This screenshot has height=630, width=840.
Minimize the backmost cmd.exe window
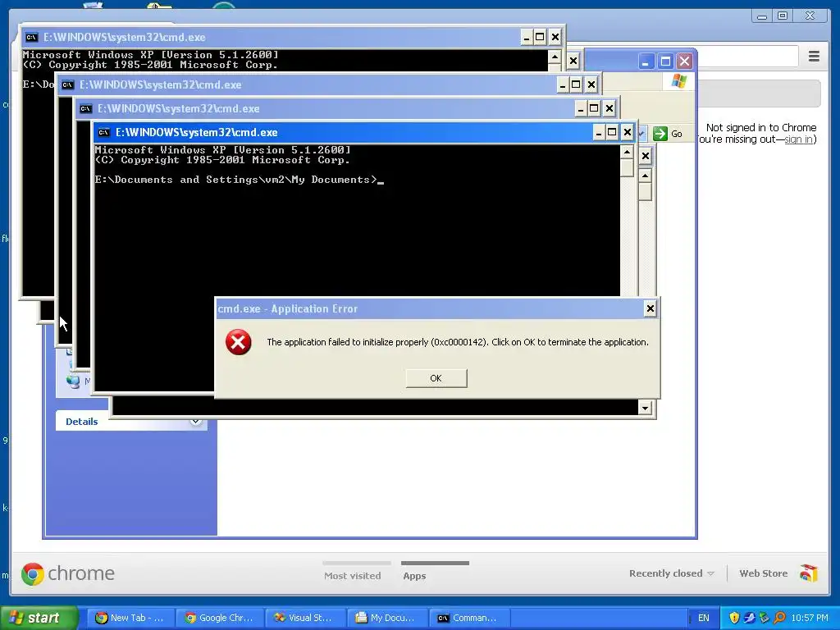pyautogui.click(x=526, y=37)
